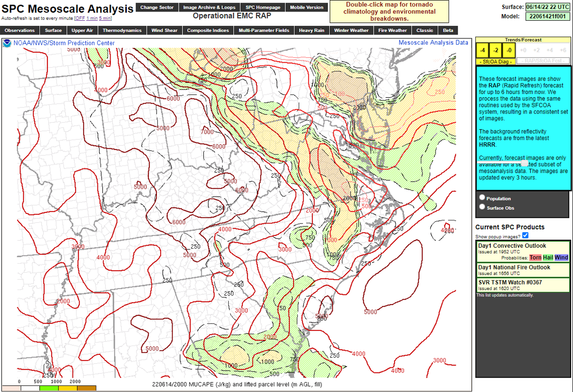The height and width of the screenshot is (392, 573).
Task: Open the Hail probabilities link
Action: 548,257
